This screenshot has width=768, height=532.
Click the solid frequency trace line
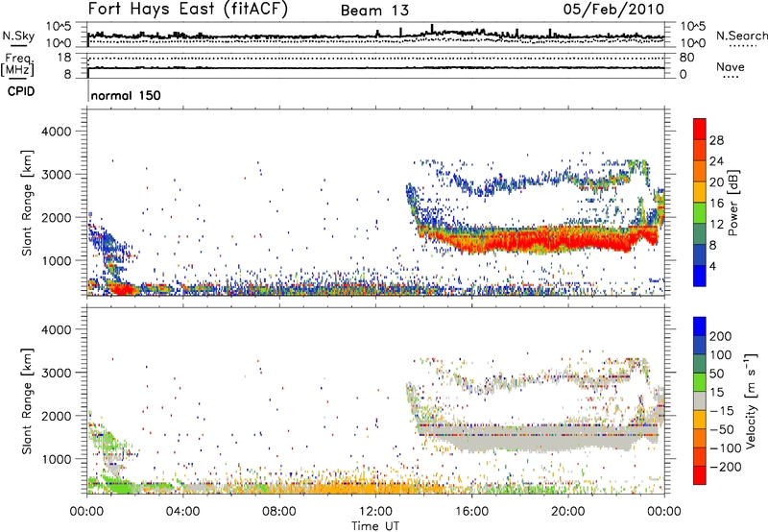(375, 67)
